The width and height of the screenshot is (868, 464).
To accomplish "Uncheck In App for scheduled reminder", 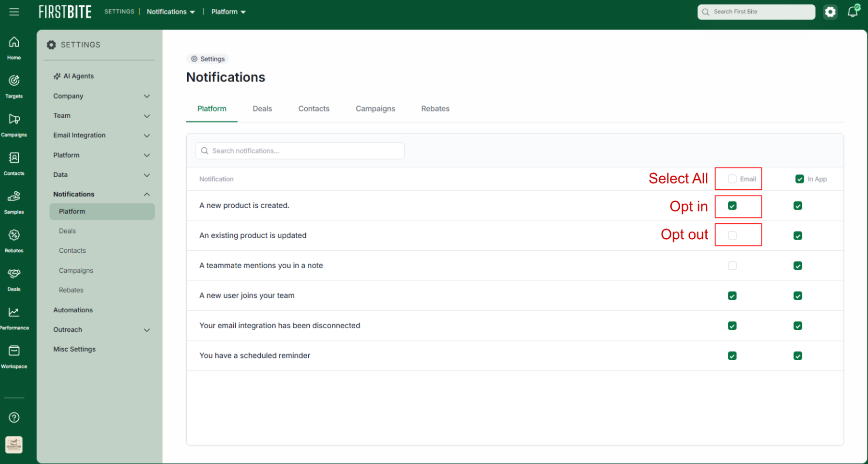I will click(798, 355).
